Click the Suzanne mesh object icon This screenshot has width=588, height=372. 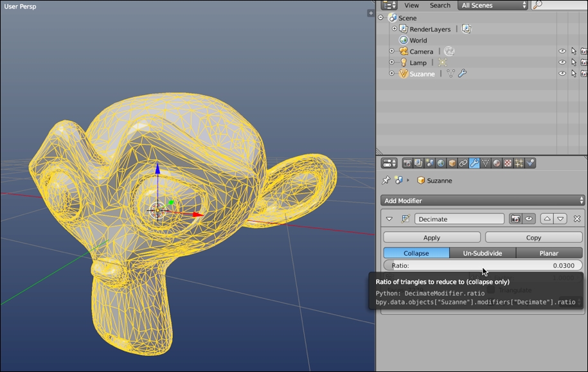click(x=404, y=73)
